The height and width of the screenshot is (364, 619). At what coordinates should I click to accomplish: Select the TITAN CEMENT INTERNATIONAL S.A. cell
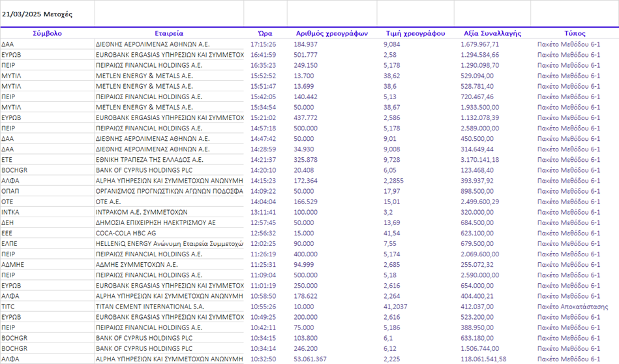(x=150, y=307)
